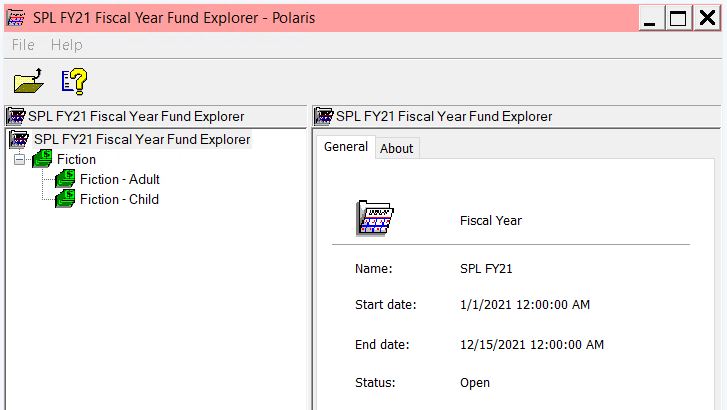Select the Fiction fund in tree
This screenshot has height=410, width=727.
tap(77, 160)
